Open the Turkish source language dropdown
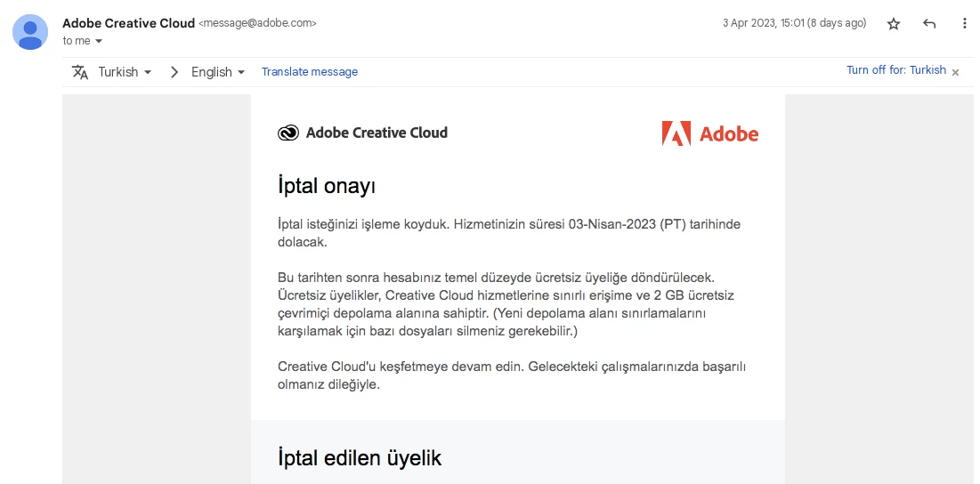 pos(125,72)
